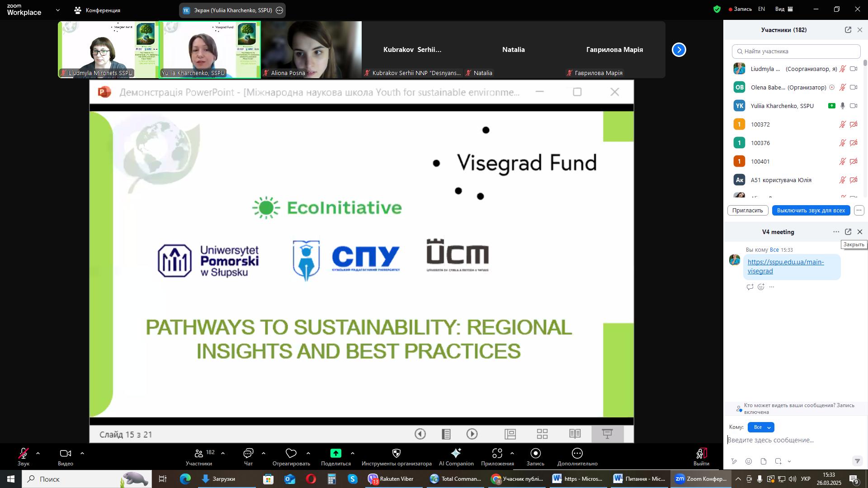This screenshot has width=868, height=488.
Task: Expand audio options arrow beside Звук
Action: pyautogui.click(x=38, y=453)
